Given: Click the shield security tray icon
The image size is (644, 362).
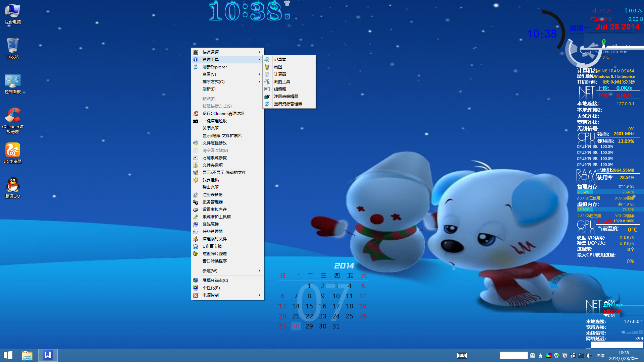Looking at the screenshot, I should 565,356.
